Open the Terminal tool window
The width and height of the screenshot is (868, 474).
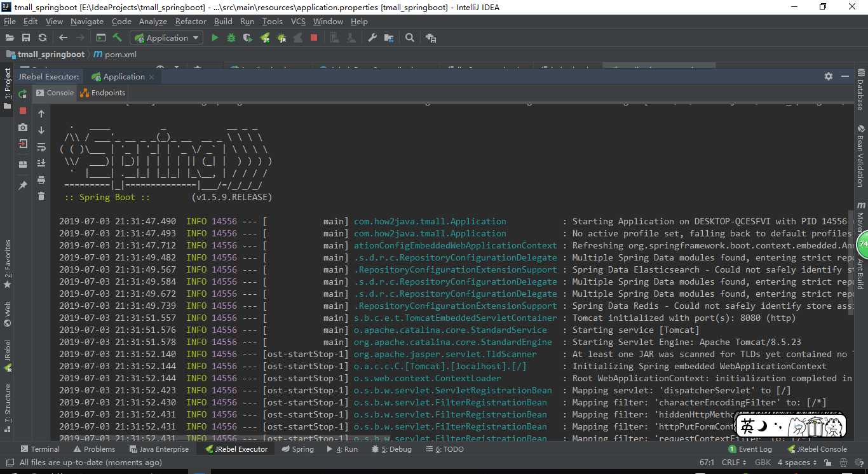tap(40, 449)
